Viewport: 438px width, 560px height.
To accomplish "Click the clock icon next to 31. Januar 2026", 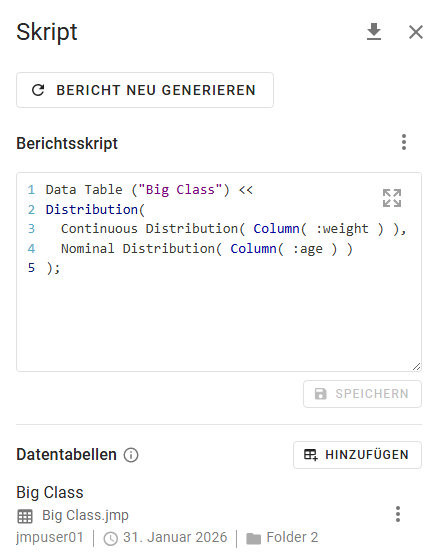I will [x=111, y=539].
